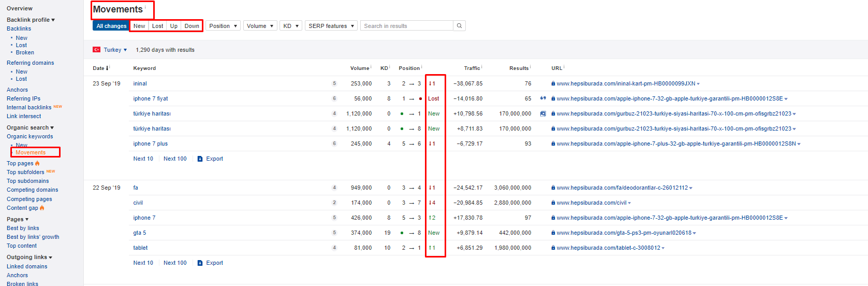Viewport: 868px width, 286px height.
Task: Click the info icon beside Results header
Action: point(531,67)
